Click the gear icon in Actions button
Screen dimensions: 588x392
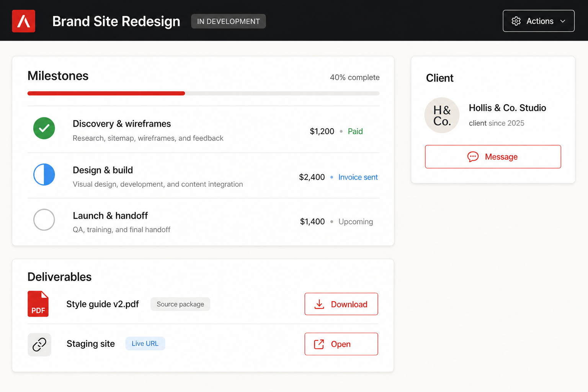[x=516, y=21]
